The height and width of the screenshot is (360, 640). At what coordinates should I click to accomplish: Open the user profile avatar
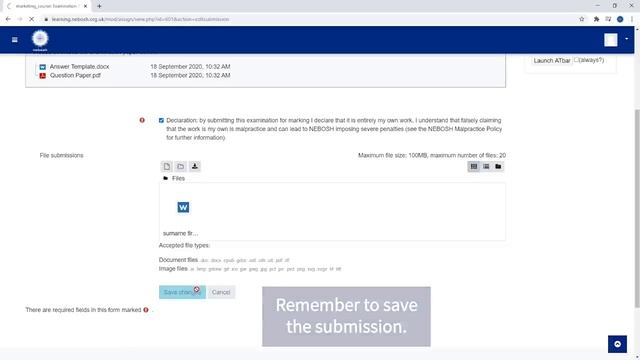tap(611, 40)
